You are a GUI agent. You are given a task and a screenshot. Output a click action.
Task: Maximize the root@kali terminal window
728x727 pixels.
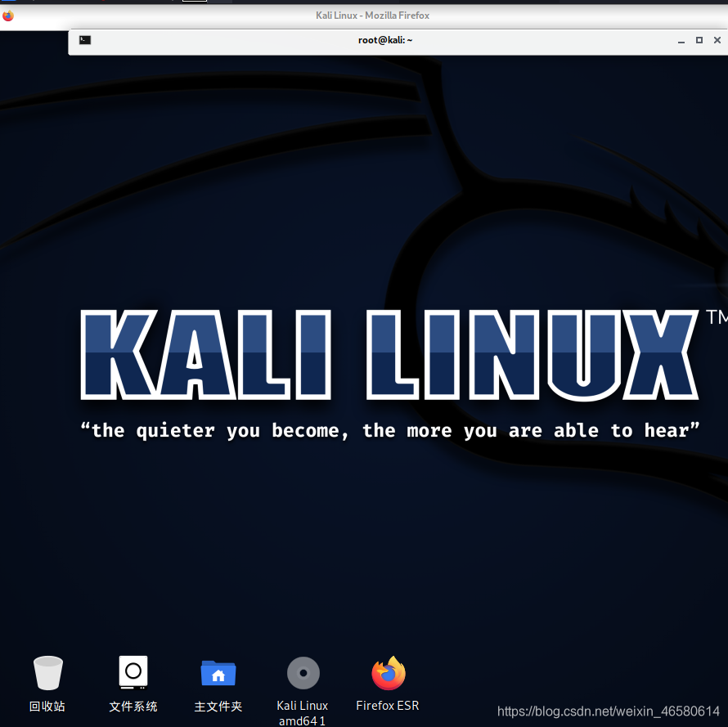pyautogui.click(x=699, y=40)
